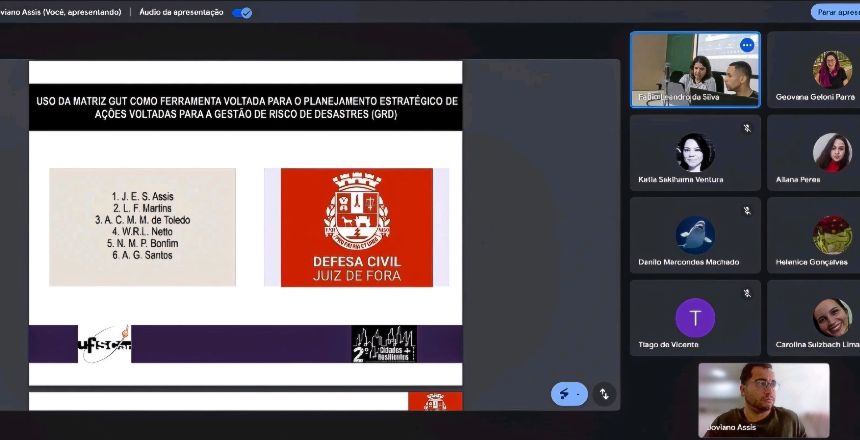Click the 'Carolina Sulzbach Lima' name label
The image size is (860, 440).
pos(817,345)
